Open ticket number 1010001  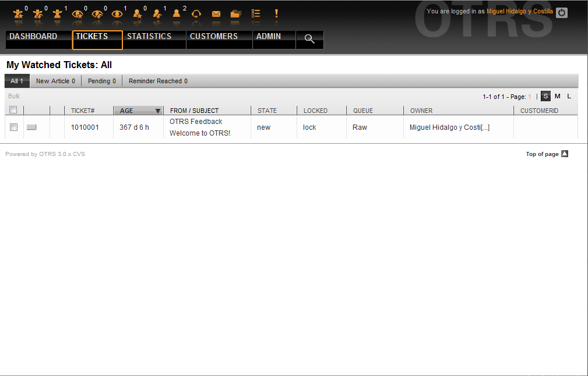click(x=84, y=127)
